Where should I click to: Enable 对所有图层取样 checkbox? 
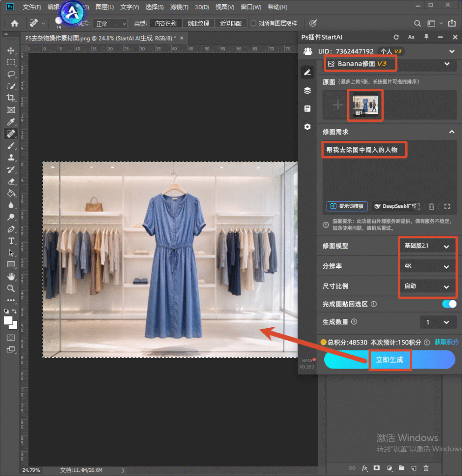[x=253, y=23]
